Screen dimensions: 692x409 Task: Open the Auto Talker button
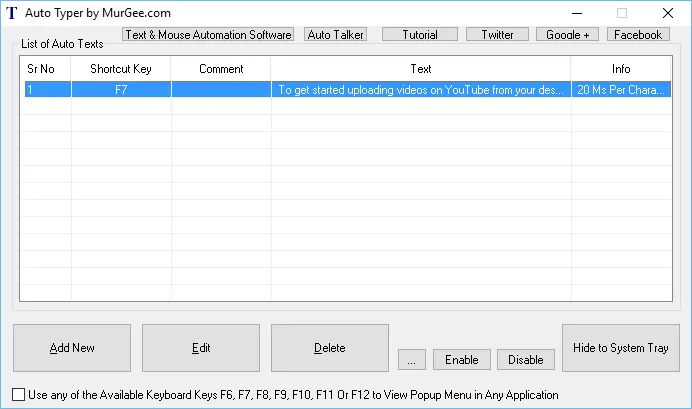pyautogui.click(x=336, y=35)
